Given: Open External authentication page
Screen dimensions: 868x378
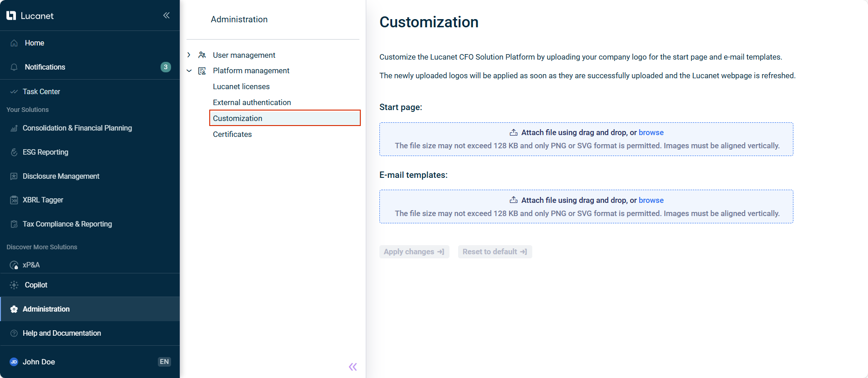Looking at the screenshot, I should (x=252, y=102).
